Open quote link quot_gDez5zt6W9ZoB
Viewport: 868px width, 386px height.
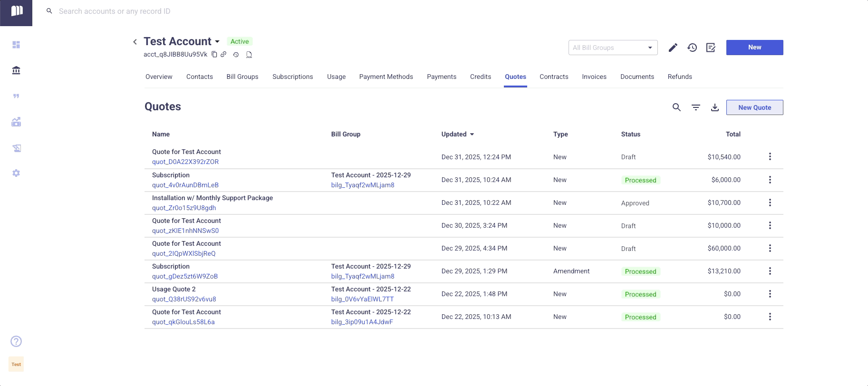coord(185,276)
